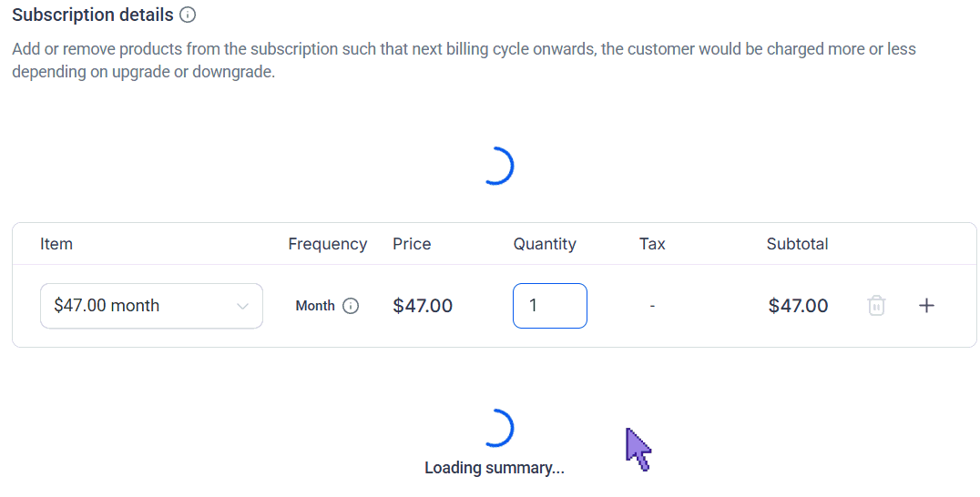Click the Price column header
This screenshot has width=980, height=497.
coord(412,244)
